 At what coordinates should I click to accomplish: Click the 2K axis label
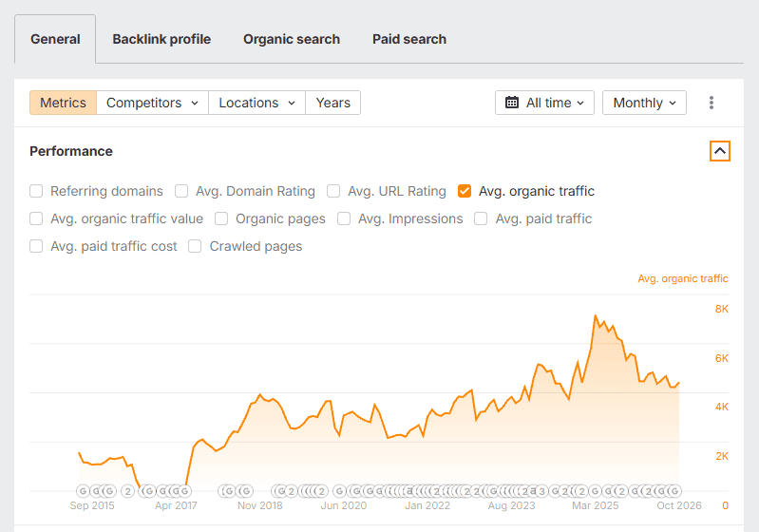[722, 456]
